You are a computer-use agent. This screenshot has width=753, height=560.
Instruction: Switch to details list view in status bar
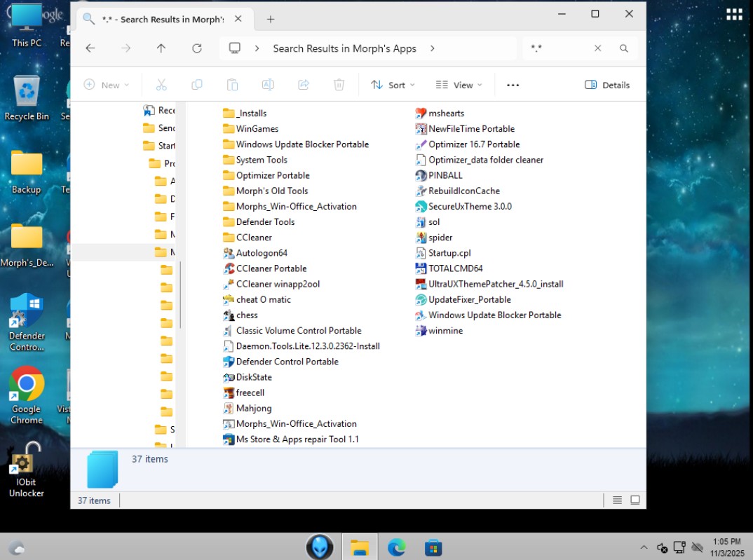click(x=617, y=500)
